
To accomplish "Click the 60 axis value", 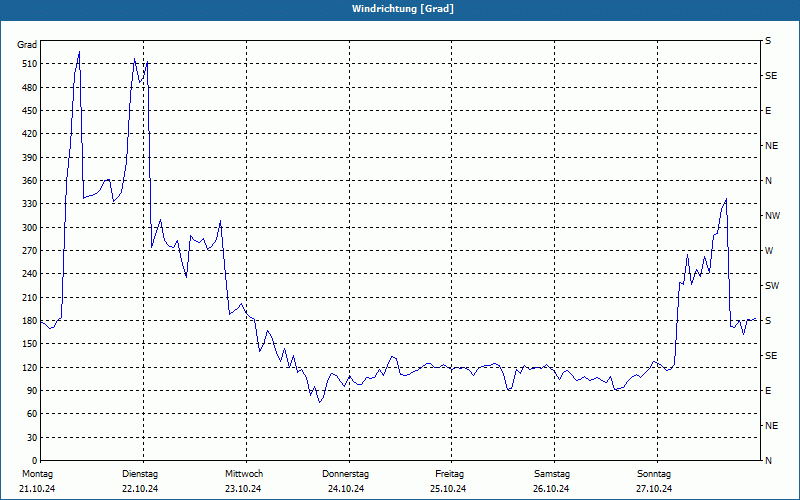I will pos(32,414).
